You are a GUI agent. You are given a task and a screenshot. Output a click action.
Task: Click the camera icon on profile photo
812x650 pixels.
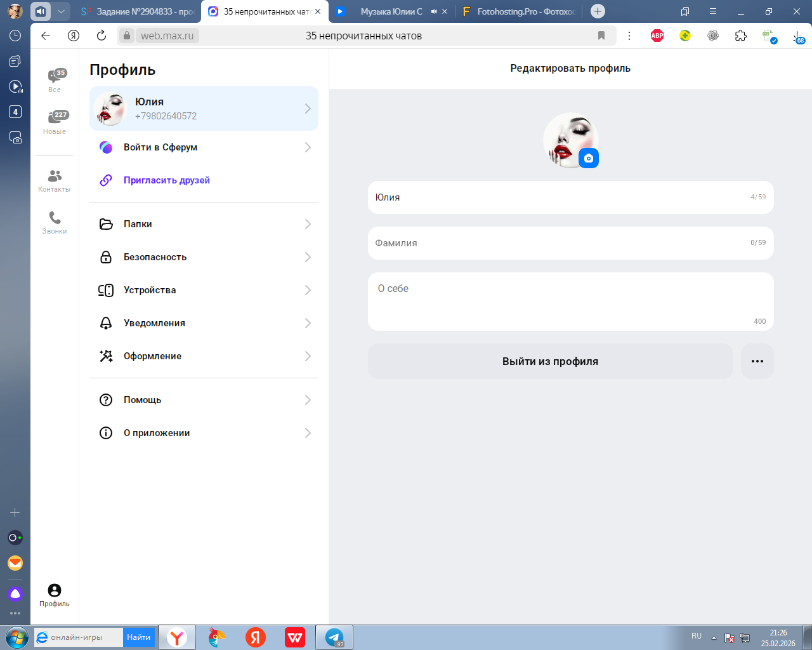tap(589, 158)
